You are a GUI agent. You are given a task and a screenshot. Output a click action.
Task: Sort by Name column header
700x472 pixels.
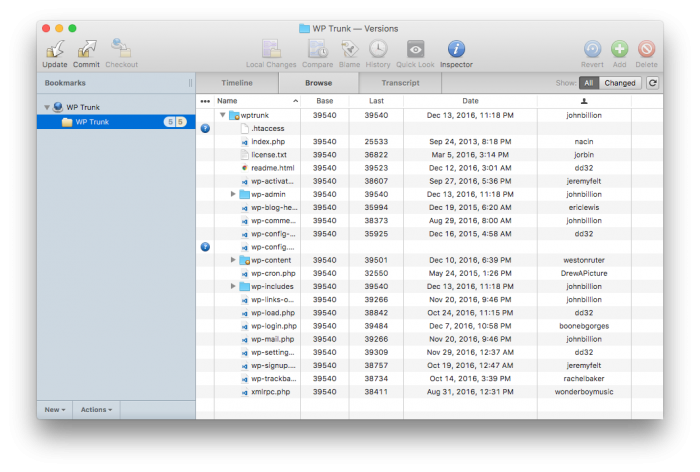click(257, 101)
